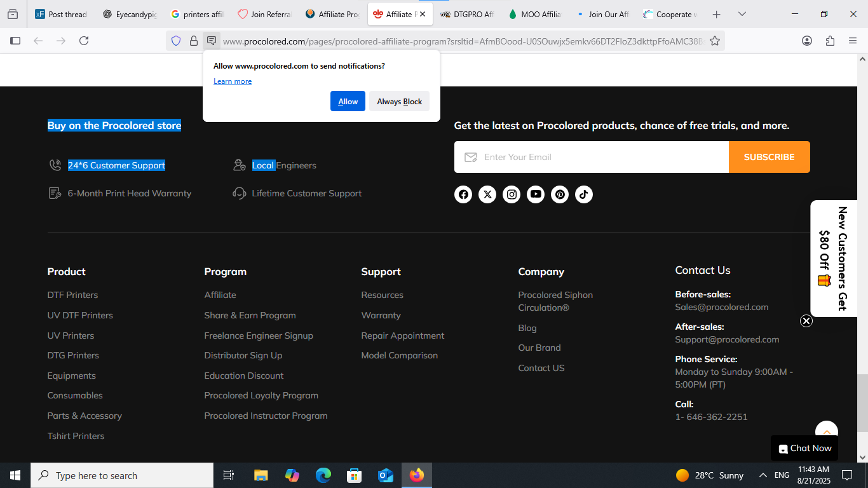
Task: Open the Model Comparison link
Action: click(x=399, y=355)
